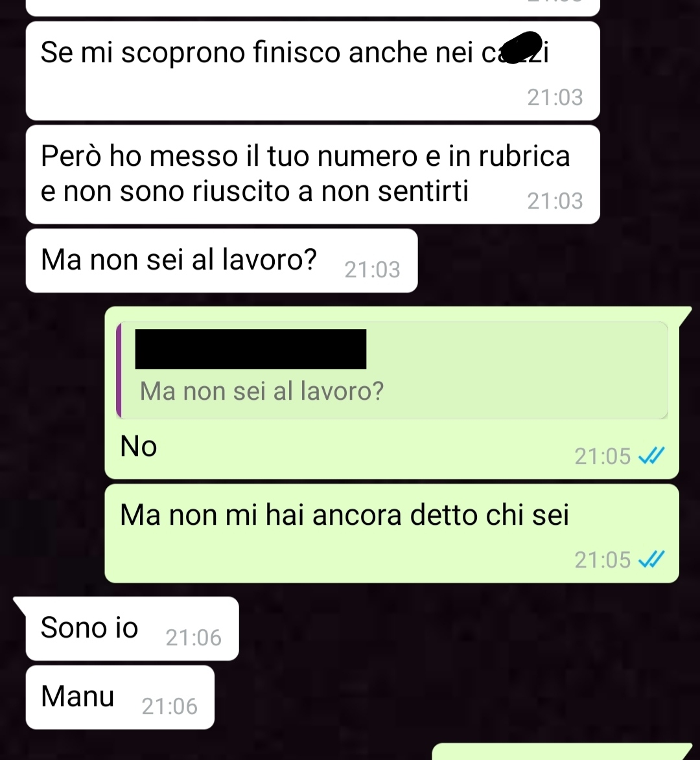The height and width of the screenshot is (760, 700).
Task: Tap the blue double-check marks on 'No'
Action: (651, 456)
